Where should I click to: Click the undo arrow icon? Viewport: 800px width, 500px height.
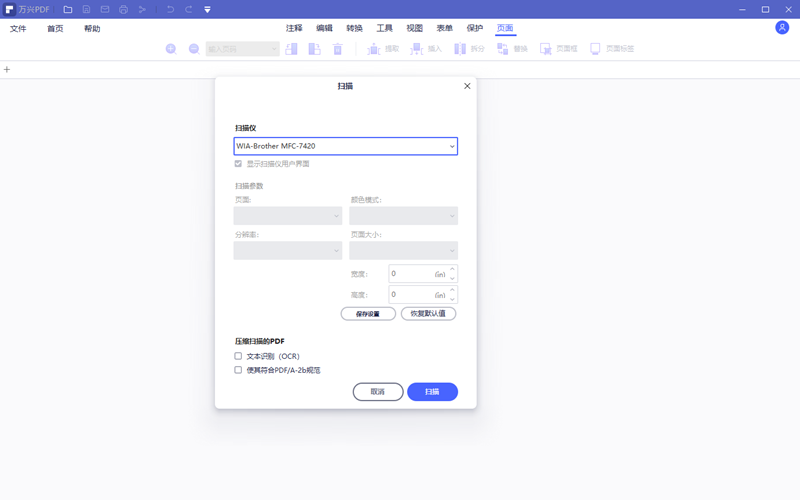(x=170, y=9)
